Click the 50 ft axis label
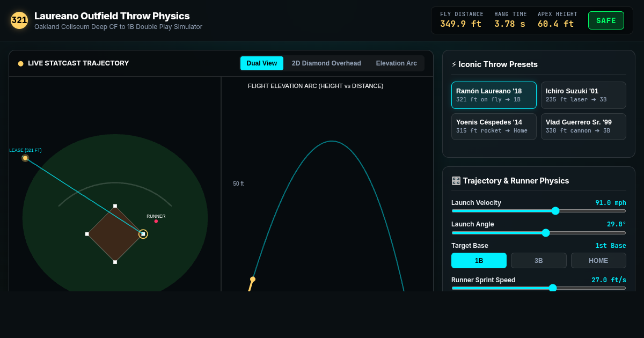This screenshot has height=338, width=644. point(238,183)
